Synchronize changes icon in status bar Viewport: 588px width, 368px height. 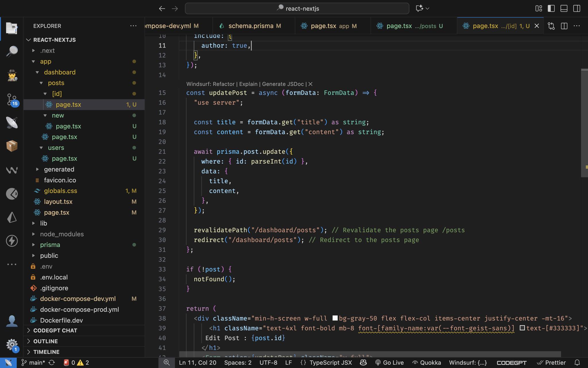pos(52,363)
